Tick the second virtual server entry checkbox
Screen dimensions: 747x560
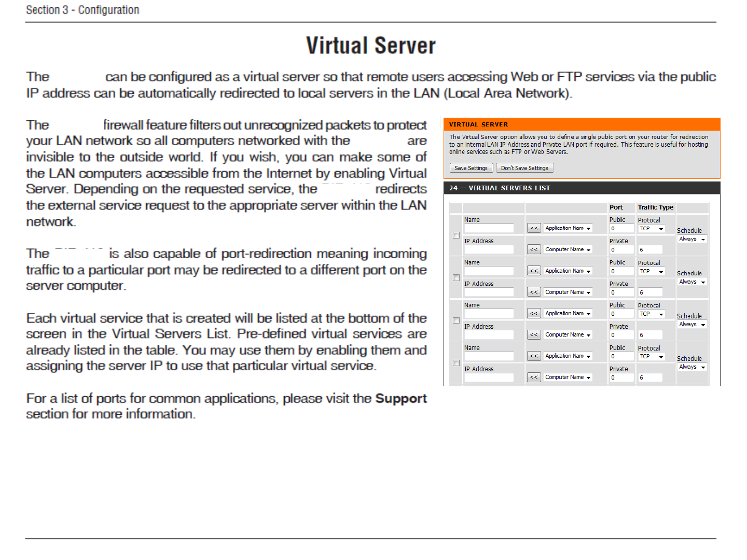pos(457,278)
